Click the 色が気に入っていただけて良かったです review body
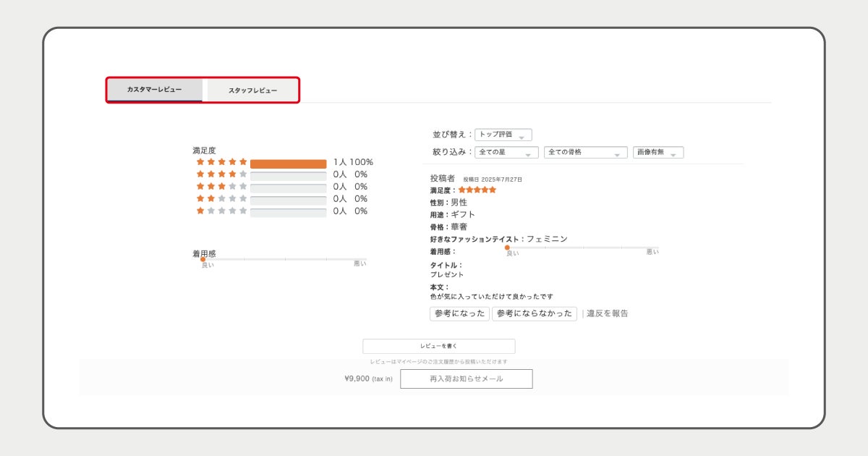The height and width of the screenshot is (456, 868). [491, 297]
